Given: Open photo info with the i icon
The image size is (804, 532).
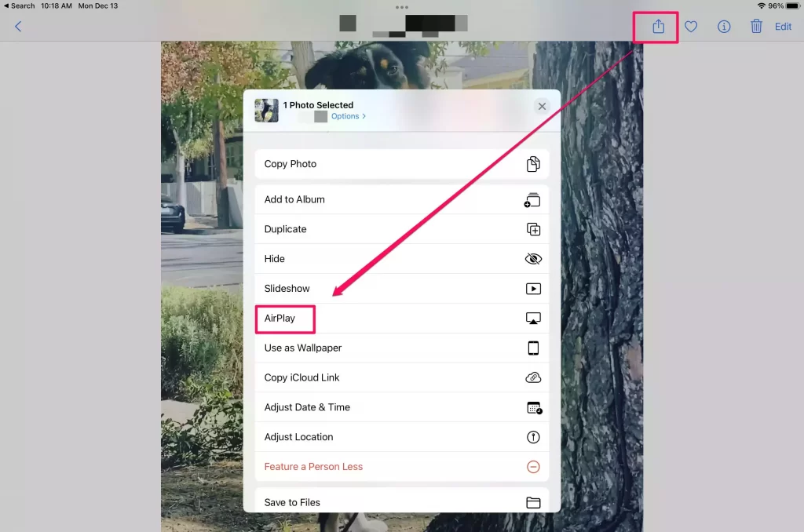Looking at the screenshot, I should tap(723, 26).
